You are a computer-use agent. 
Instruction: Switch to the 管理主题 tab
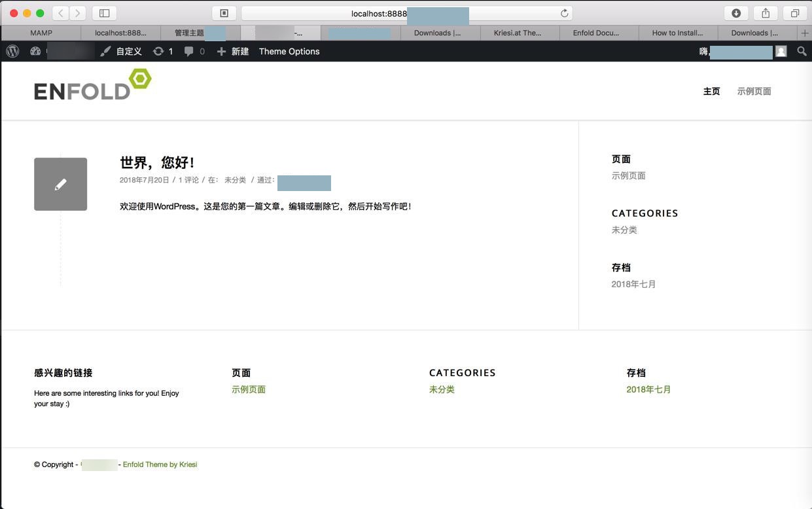click(x=200, y=33)
